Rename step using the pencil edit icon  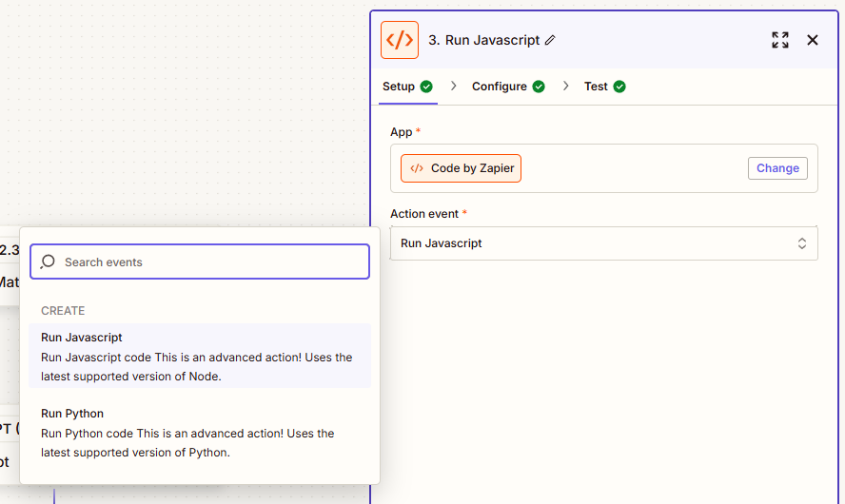[550, 40]
